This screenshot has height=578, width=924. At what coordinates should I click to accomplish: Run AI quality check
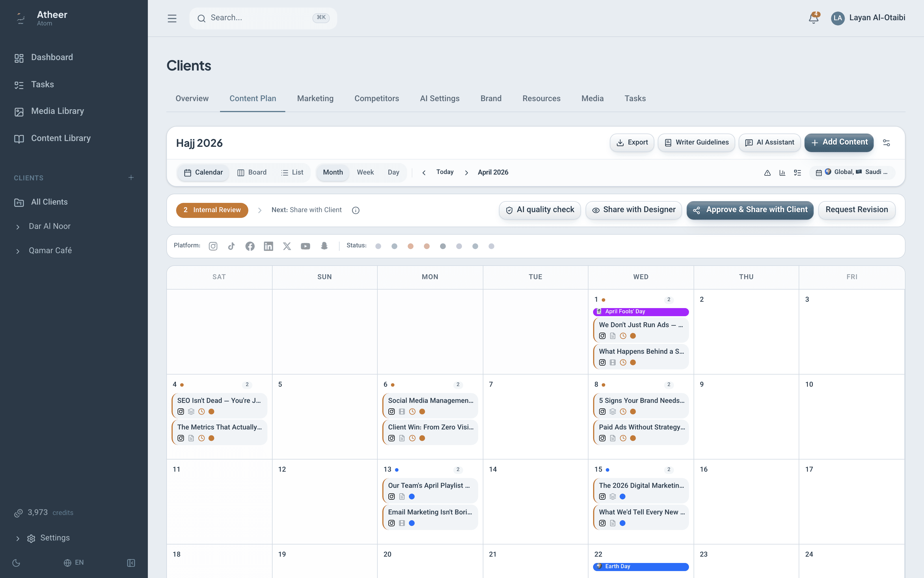point(540,210)
